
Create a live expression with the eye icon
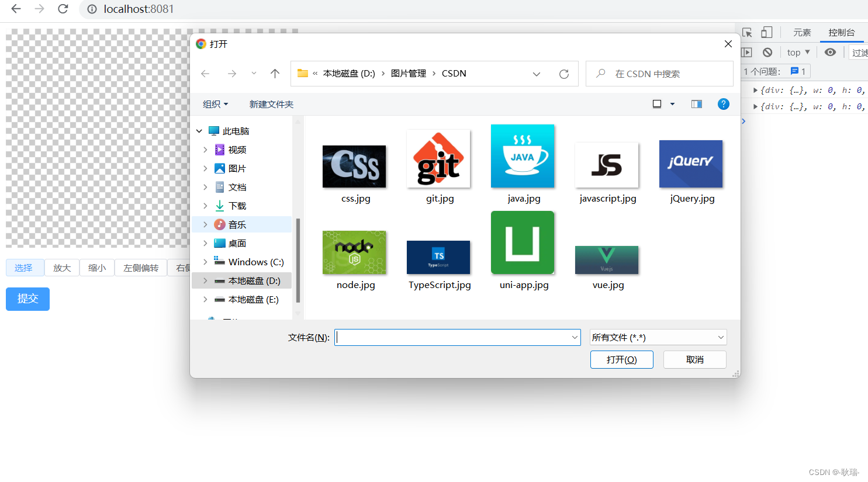(x=830, y=53)
